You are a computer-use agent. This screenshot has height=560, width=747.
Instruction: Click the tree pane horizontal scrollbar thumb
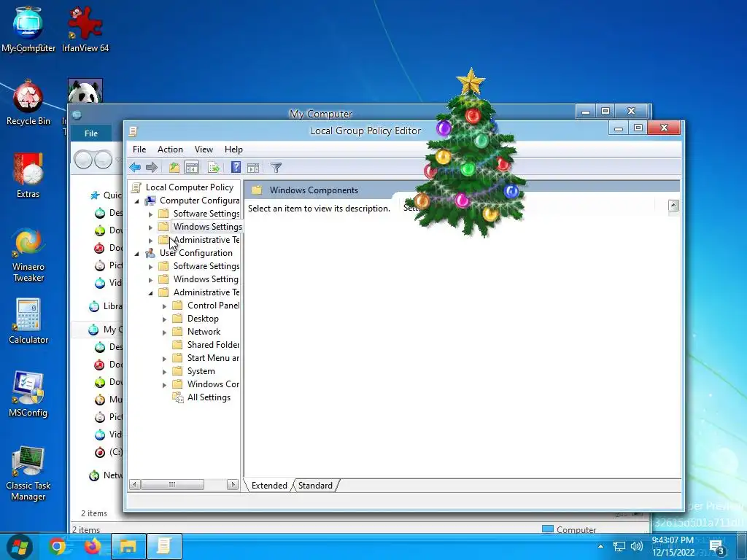(x=172, y=485)
